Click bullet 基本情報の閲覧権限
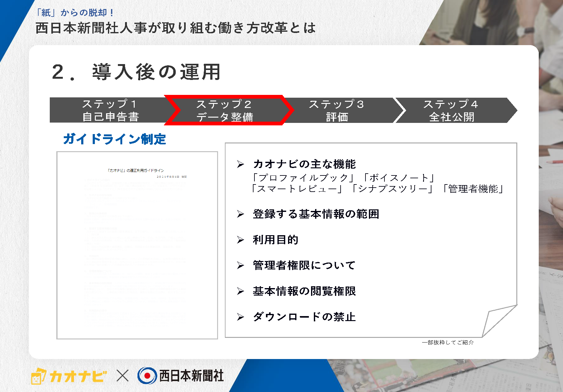This screenshot has width=563, height=392. tap(304, 291)
